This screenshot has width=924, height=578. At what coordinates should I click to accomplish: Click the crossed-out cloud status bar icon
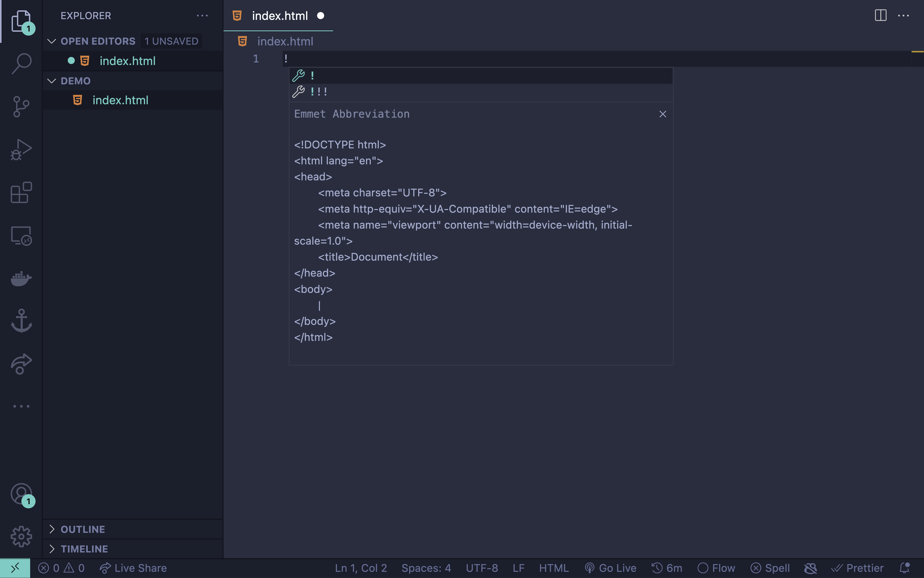[x=810, y=568]
